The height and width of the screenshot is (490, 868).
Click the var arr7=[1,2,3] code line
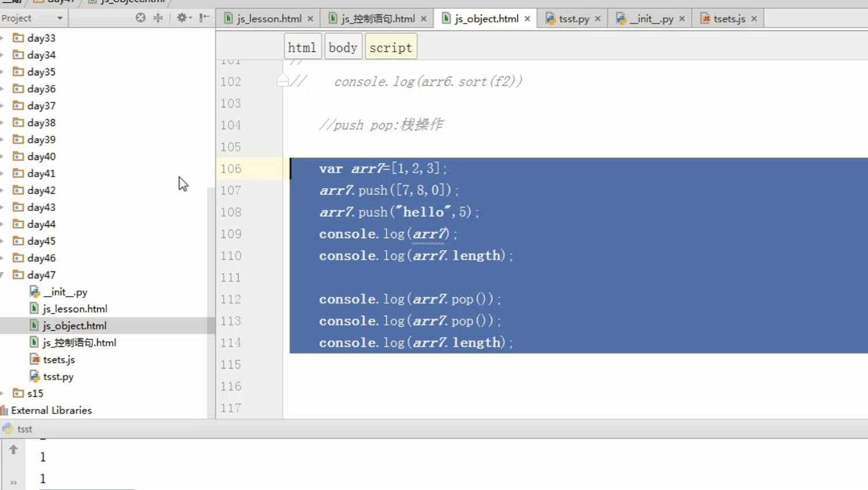coord(383,169)
